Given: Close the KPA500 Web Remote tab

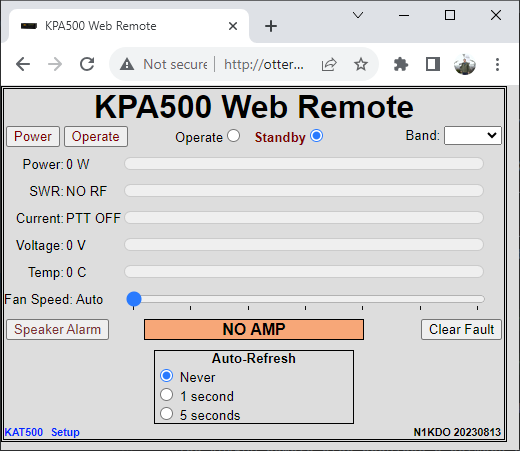Looking at the screenshot, I should pos(233,26).
